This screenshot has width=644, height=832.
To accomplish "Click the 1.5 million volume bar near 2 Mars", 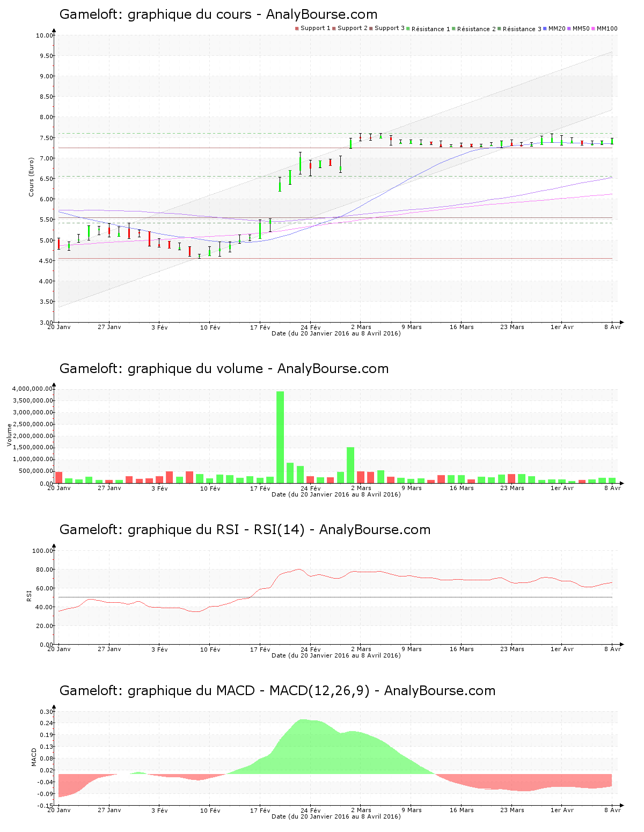I will (x=350, y=465).
